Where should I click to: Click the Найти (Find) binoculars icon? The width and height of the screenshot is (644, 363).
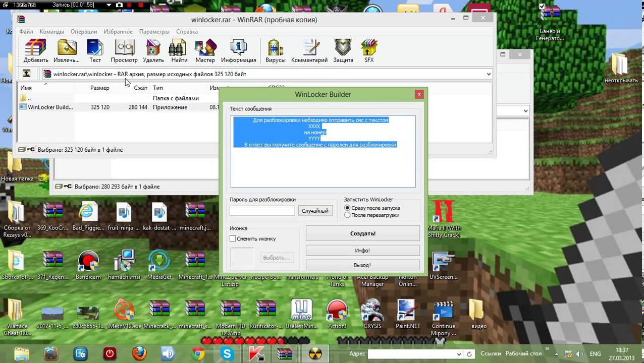179,51
